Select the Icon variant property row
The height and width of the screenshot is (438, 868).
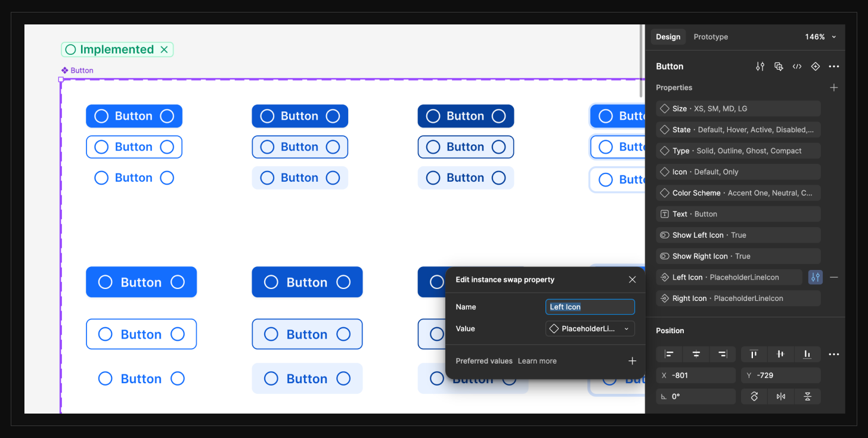(x=739, y=172)
